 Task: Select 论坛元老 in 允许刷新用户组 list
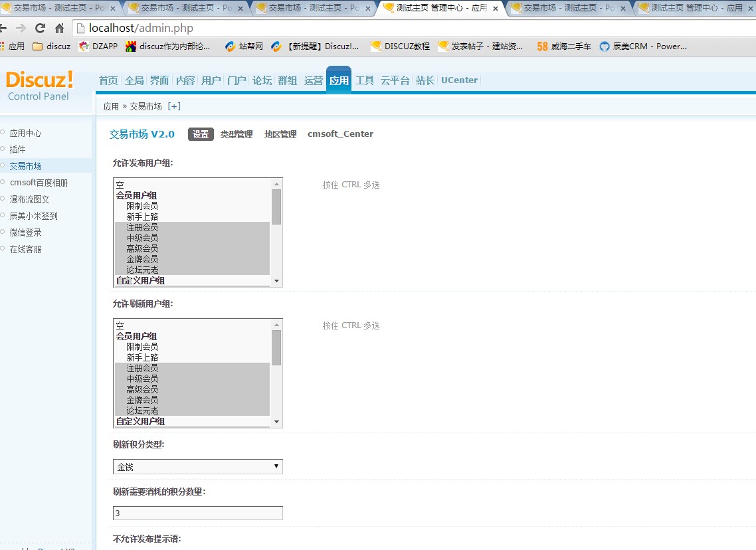tap(192, 411)
